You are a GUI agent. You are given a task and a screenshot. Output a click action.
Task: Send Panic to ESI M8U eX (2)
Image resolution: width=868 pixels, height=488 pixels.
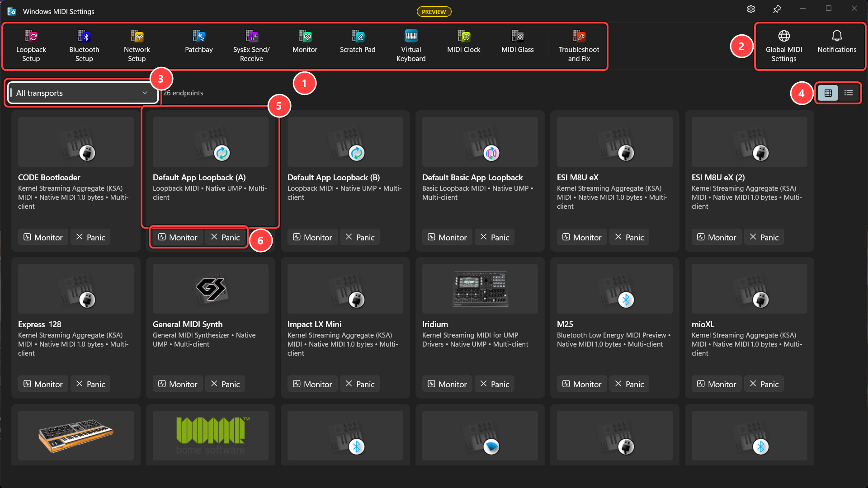pyautogui.click(x=764, y=237)
